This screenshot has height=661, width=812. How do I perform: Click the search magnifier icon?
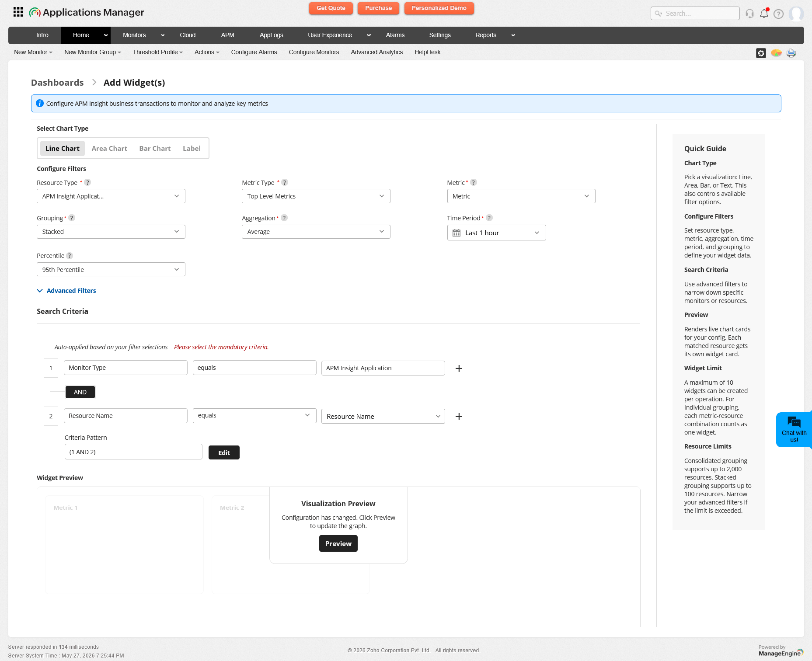(658, 14)
